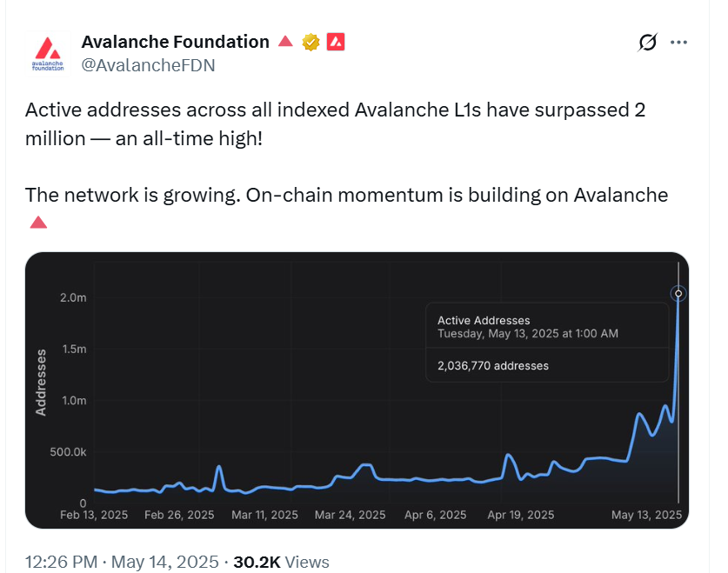728x573 pixels.
Task: Click the Active Addresses tooltip box
Action: [x=547, y=343]
